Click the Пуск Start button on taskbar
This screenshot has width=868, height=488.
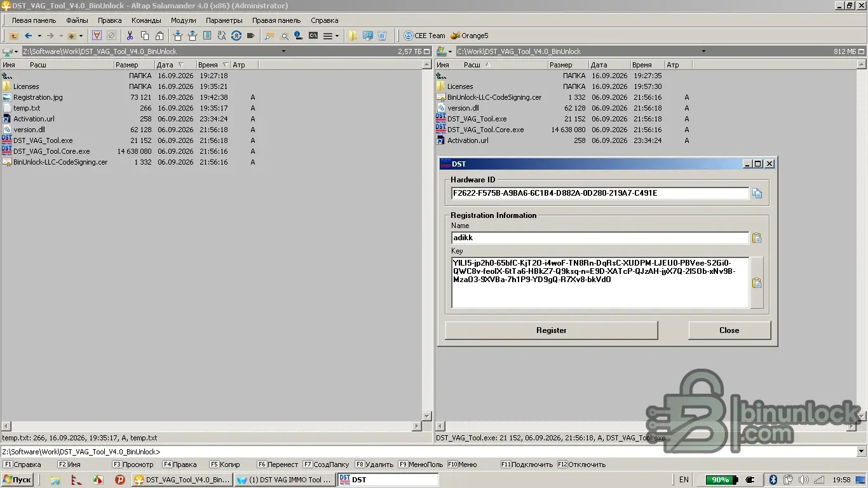(17, 480)
